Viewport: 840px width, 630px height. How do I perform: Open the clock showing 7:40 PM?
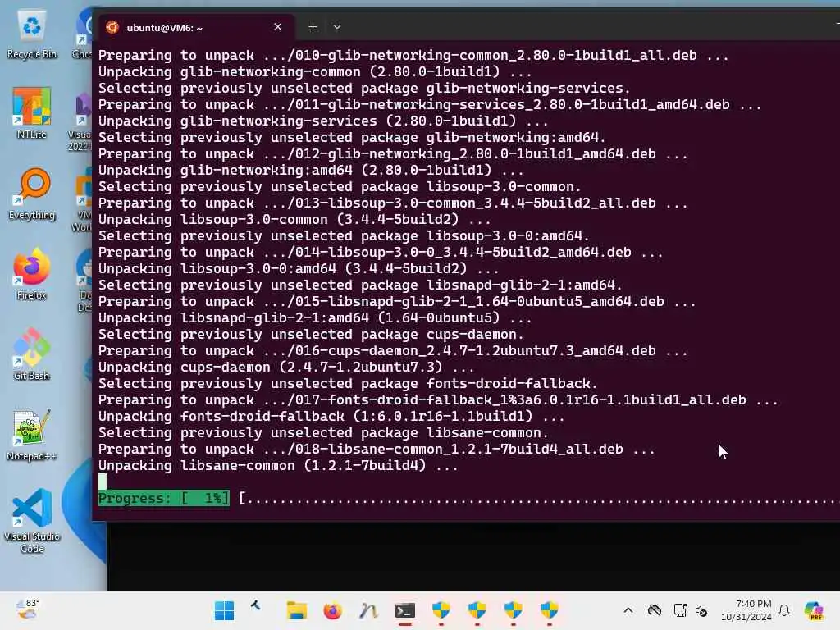point(746,610)
